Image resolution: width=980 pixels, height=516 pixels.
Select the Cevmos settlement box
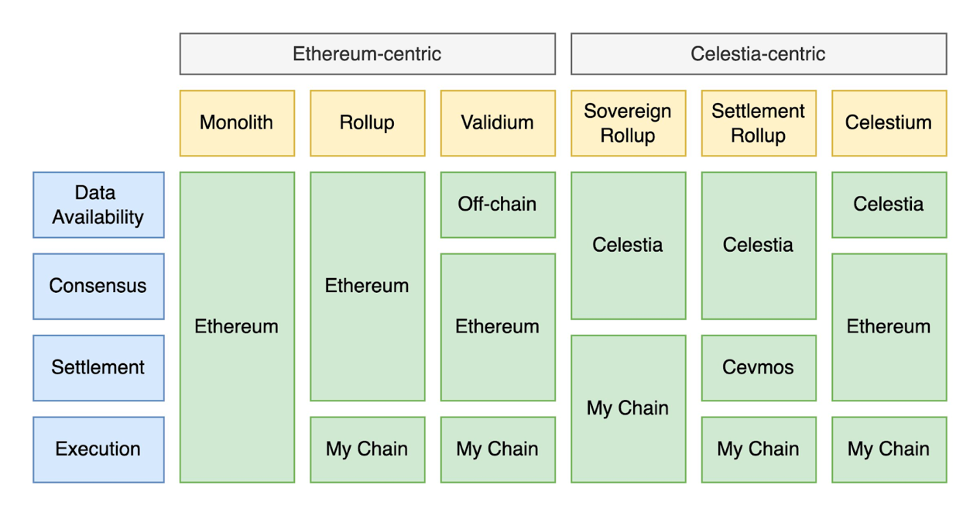[x=758, y=367]
